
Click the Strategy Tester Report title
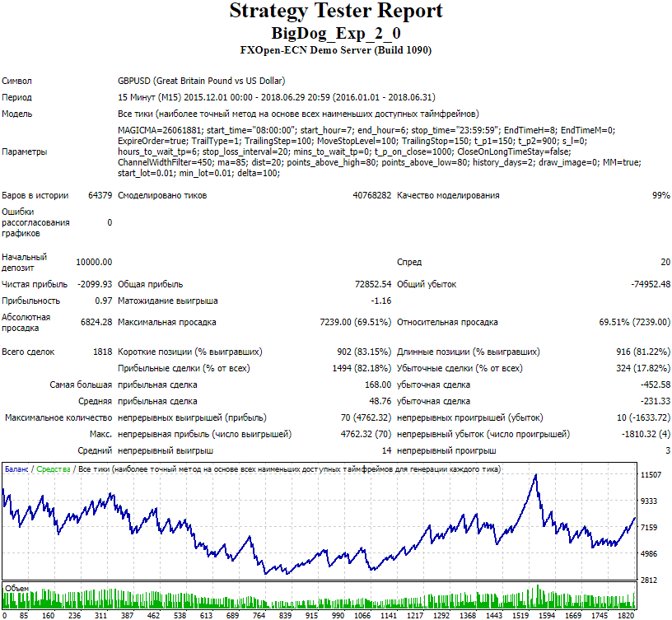(336, 12)
